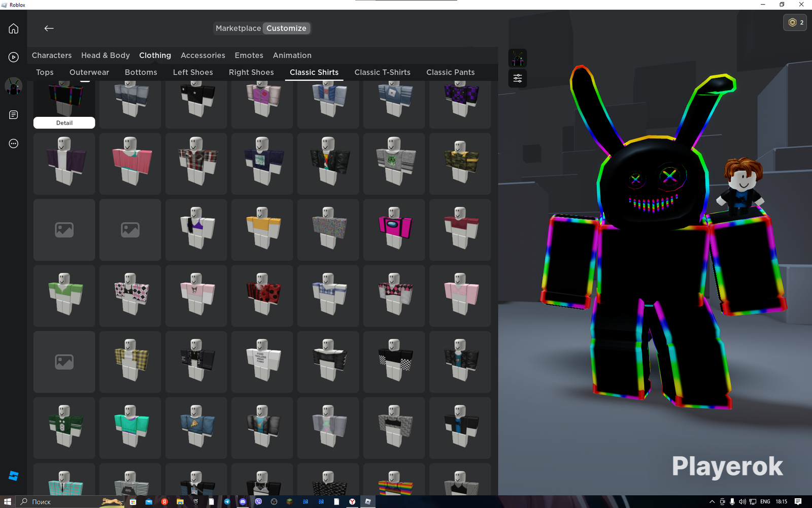Open Roblox Studio icon in sidebar
The height and width of the screenshot is (508, 812).
tap(14, 475)
